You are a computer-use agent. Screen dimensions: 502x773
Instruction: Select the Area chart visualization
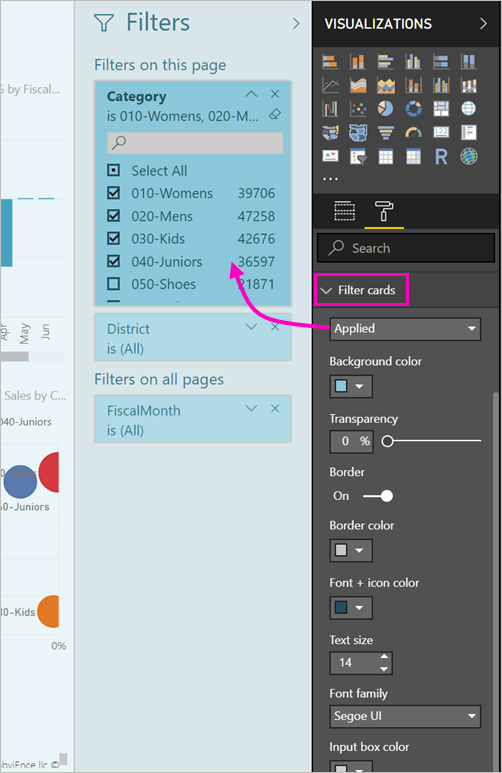[x=358, y=85]
